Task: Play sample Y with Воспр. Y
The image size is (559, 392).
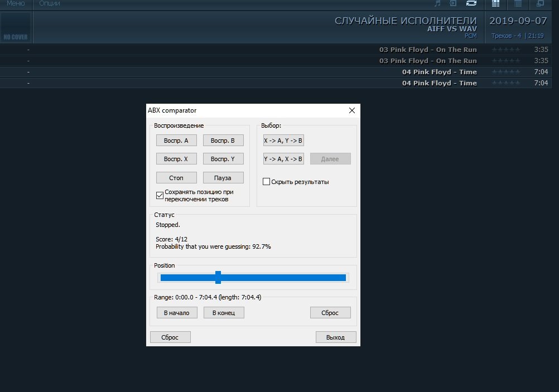Action: (x=223, y=159)
